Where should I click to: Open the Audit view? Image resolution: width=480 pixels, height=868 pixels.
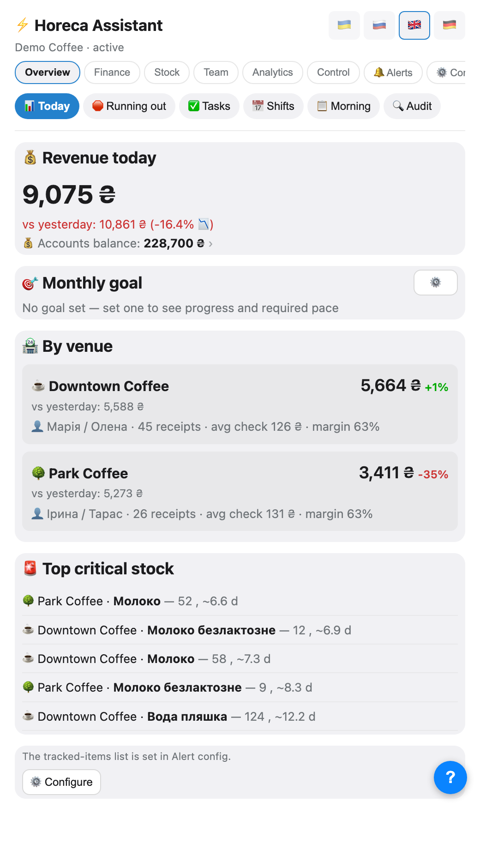click(x=412, y=106)
